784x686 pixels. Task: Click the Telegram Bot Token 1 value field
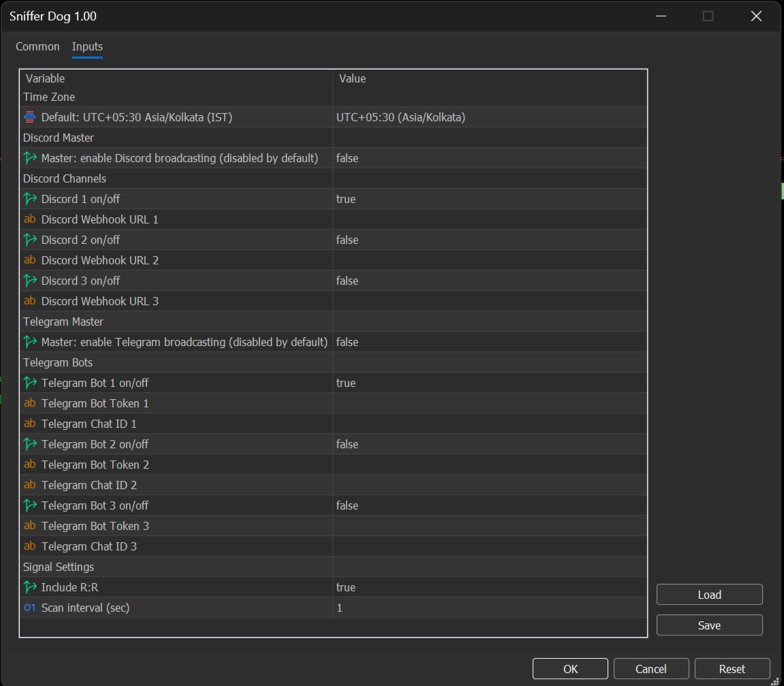pos(490,403)
